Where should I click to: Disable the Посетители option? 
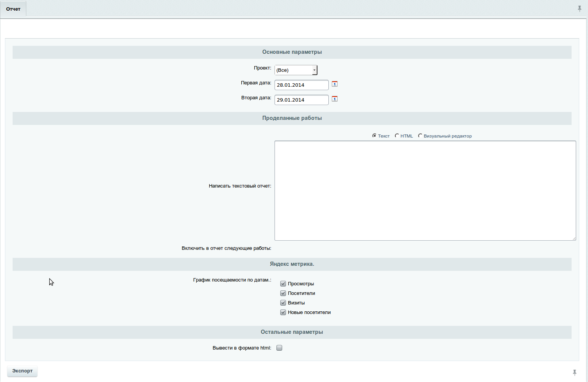click(x=283, y=293)
